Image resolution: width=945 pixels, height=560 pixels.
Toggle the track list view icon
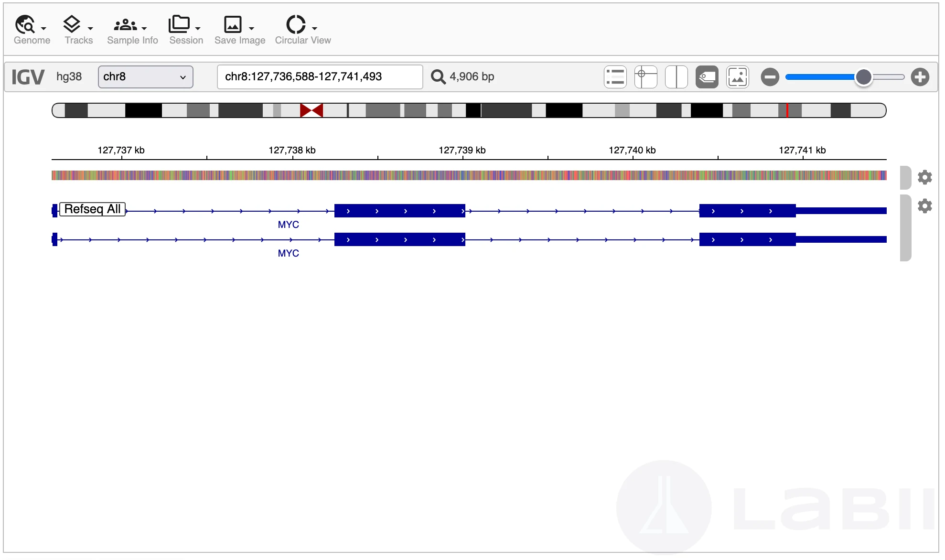[x=615, y=77]
